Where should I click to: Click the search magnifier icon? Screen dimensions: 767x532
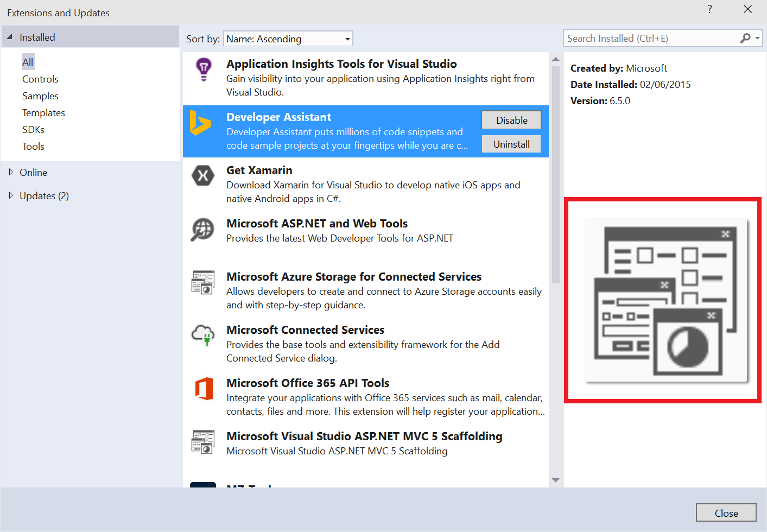(745, 38)
